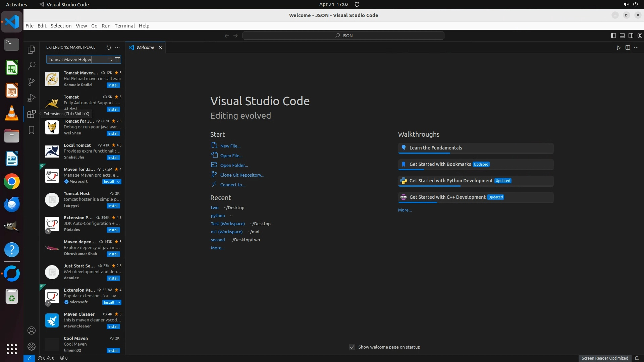Viewport: 644px width, 362px height.
Task: Refresh the extensions marketplace list
Action: 108,48
